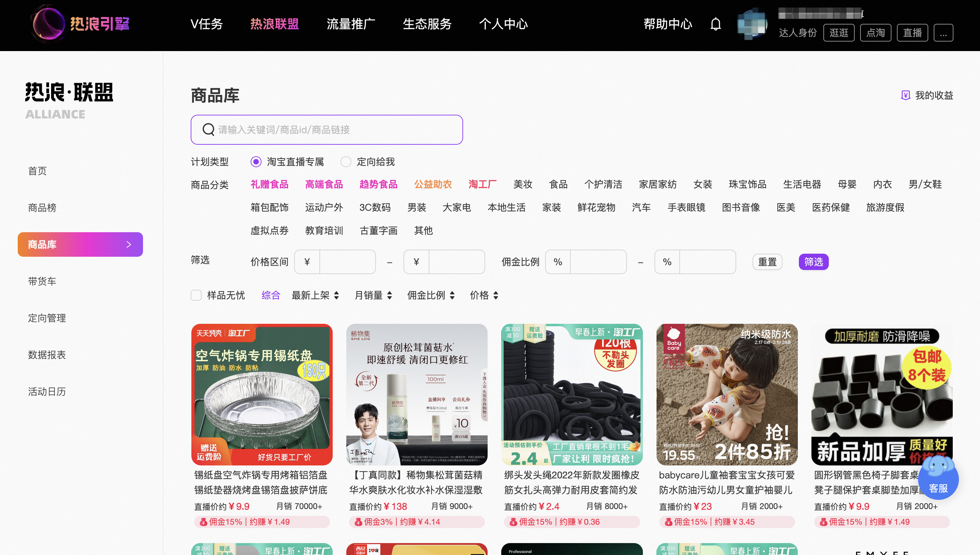Viewport: 980px width, 555px height.
Task: Open the black hair ties product image
Action: (572, 395)
